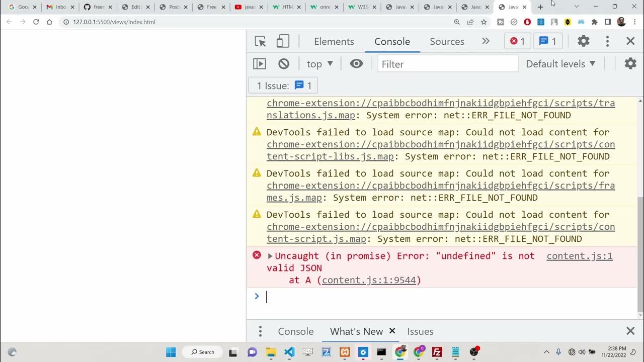Click in the console Filter field
Image resolution: width=644 pixels, height=362 pixels.
pos(448,64)
